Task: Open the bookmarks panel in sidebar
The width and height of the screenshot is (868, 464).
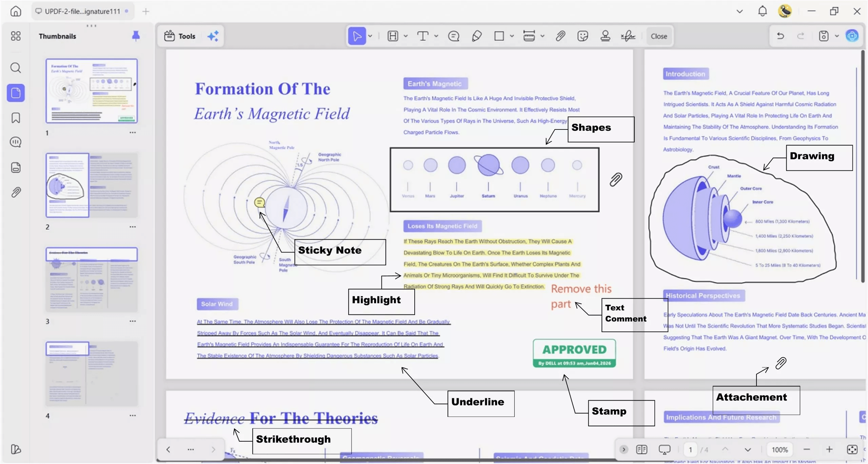Action: pyautogui.click(x=16, y=118)
